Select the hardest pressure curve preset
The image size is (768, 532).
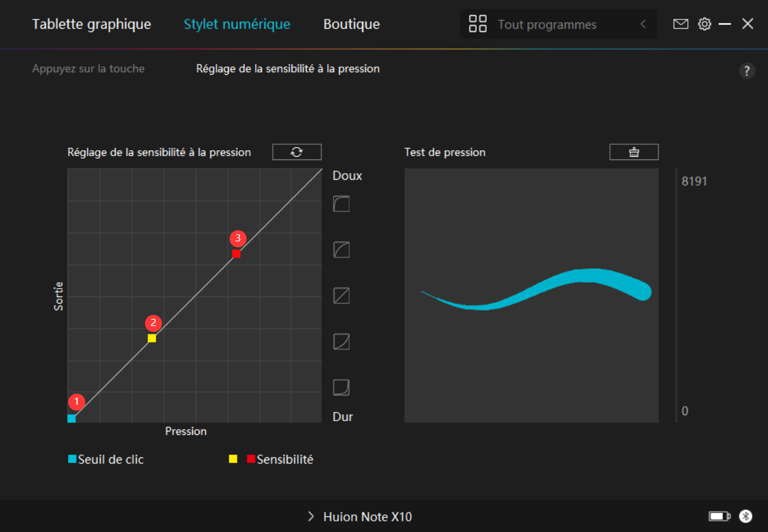[x=341, y=388]
